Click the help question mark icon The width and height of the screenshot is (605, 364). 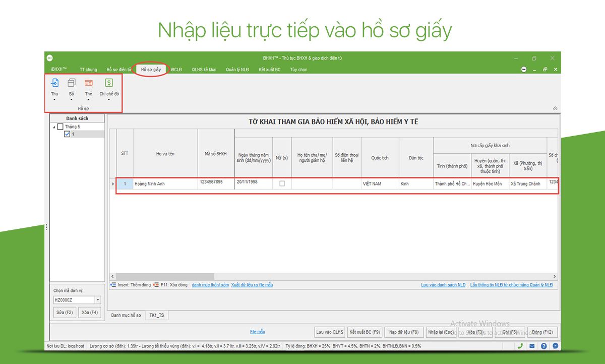pyautogui.click(x=544, y=346)
